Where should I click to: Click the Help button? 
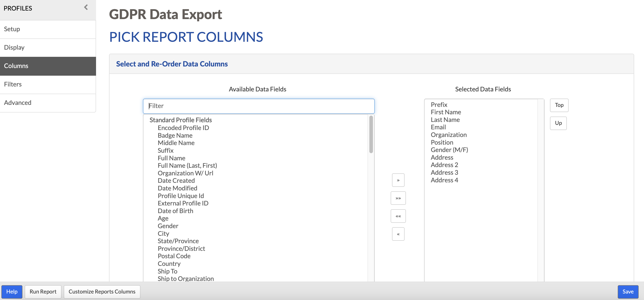[x=12, y=292]
